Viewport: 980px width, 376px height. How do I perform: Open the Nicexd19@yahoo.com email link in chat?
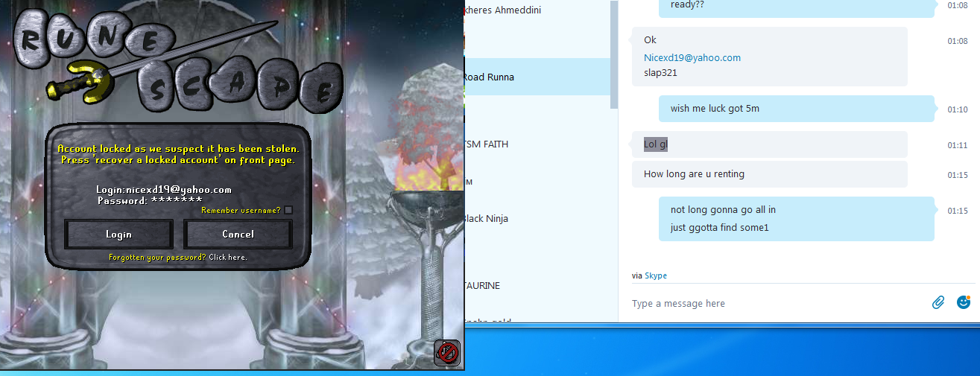coord(692,57)
